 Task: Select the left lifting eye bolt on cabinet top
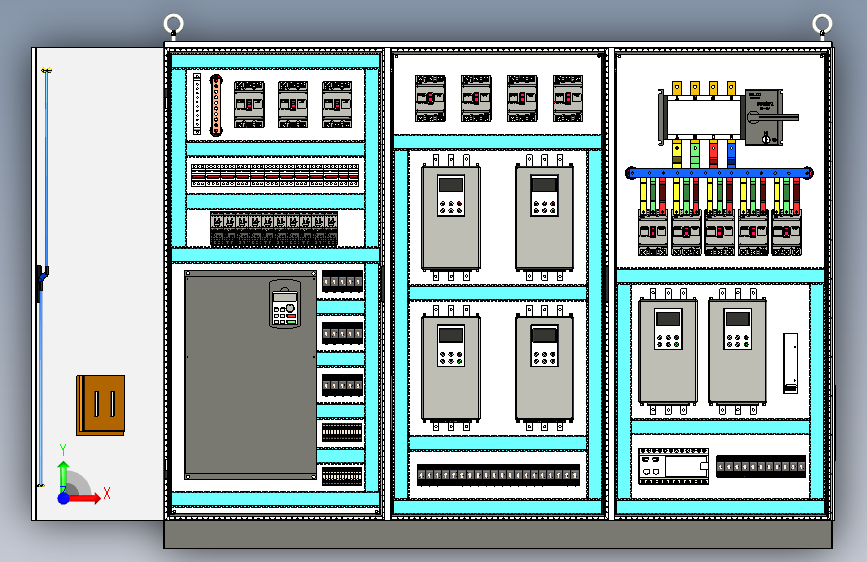pyautogui.click(x=174, y=27)
